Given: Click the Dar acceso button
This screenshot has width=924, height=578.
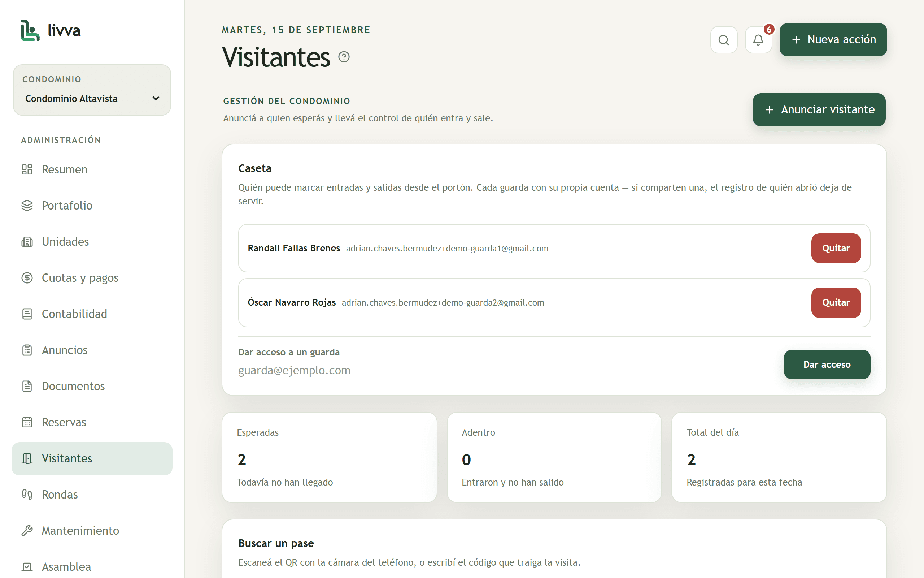Looking at the screenshot, I should point(827,364).
